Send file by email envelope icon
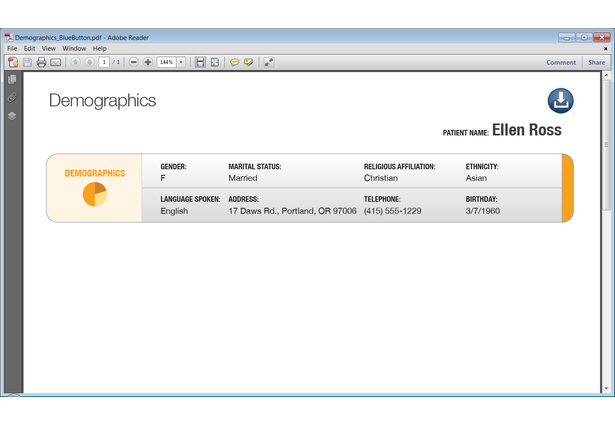This screenshot has width=615, height=424. [56, 62]
